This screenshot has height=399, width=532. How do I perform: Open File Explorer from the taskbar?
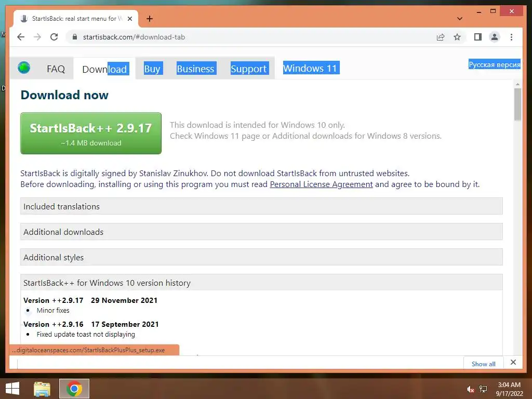click(x=42, y=389)
